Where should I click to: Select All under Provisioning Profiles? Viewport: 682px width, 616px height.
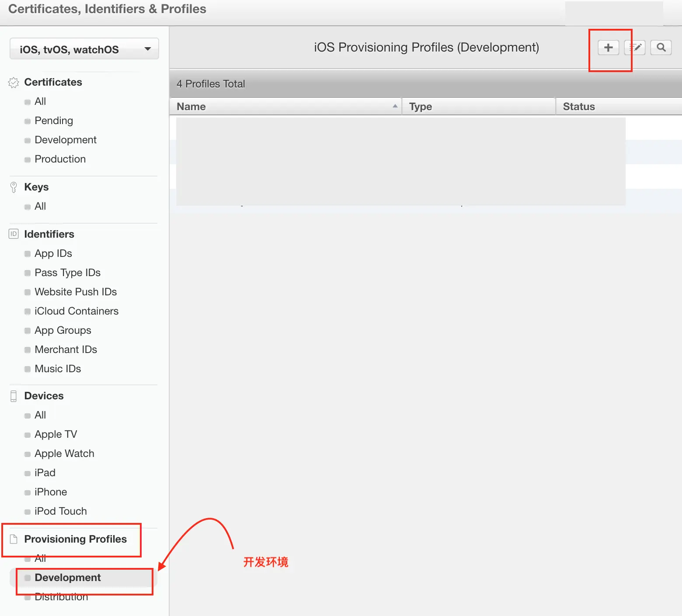point(40,558)
